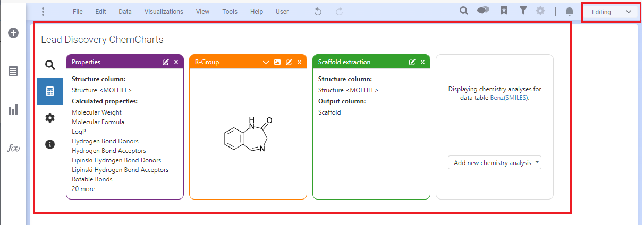The width and height of the screenshot is (644, 225).
Task: Open the Visualizations menu
Action: 164,11
